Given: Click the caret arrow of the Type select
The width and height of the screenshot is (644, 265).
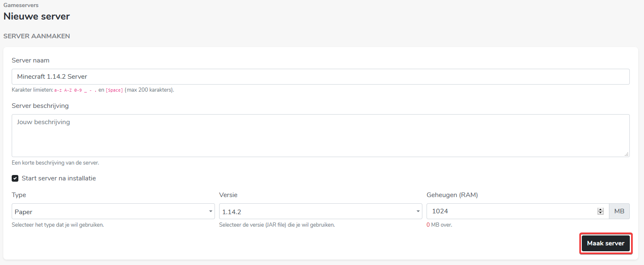Looking at the screenshot, I should pyautogui.click(x=210, y=211).
